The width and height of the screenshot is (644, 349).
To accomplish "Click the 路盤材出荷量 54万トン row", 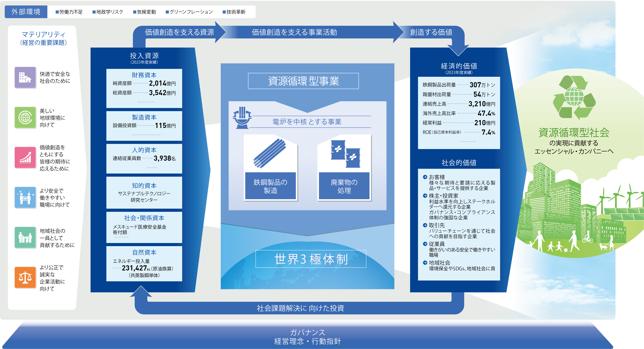I will point(459,94).
